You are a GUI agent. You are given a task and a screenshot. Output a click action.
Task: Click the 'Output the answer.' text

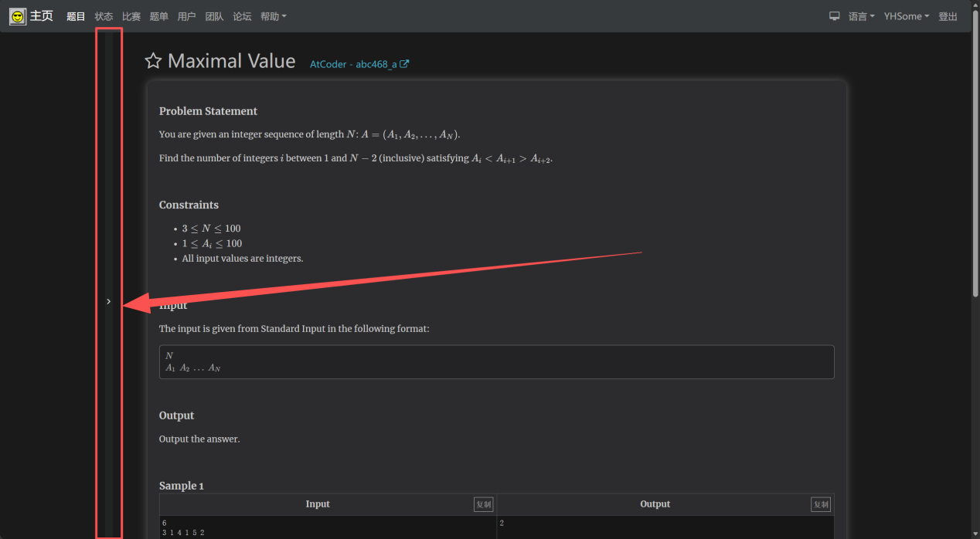tap(199, 439)
